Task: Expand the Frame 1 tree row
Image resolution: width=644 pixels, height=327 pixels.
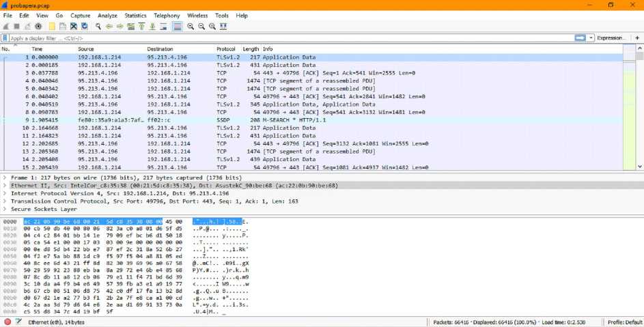Action: pyautogui.click(x=5, y=177)
